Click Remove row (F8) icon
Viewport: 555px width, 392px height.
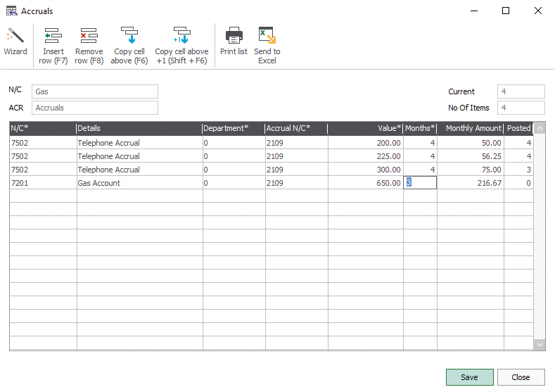coord(89,36)
